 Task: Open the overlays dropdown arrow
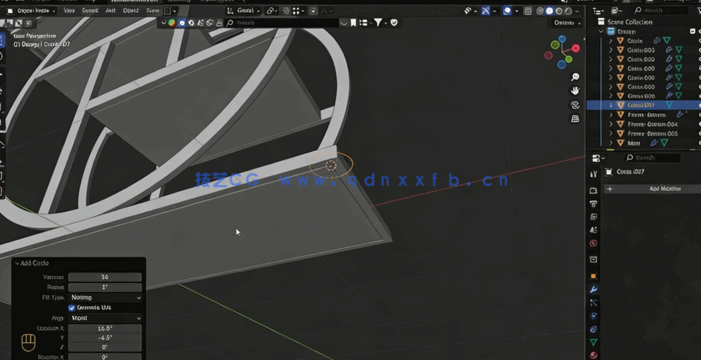coord(517,11)
